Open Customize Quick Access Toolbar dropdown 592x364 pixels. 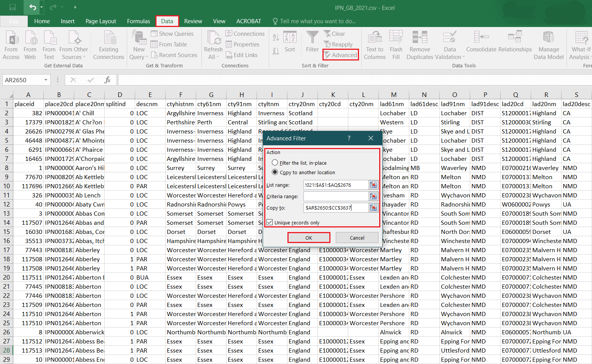point(75,7)
